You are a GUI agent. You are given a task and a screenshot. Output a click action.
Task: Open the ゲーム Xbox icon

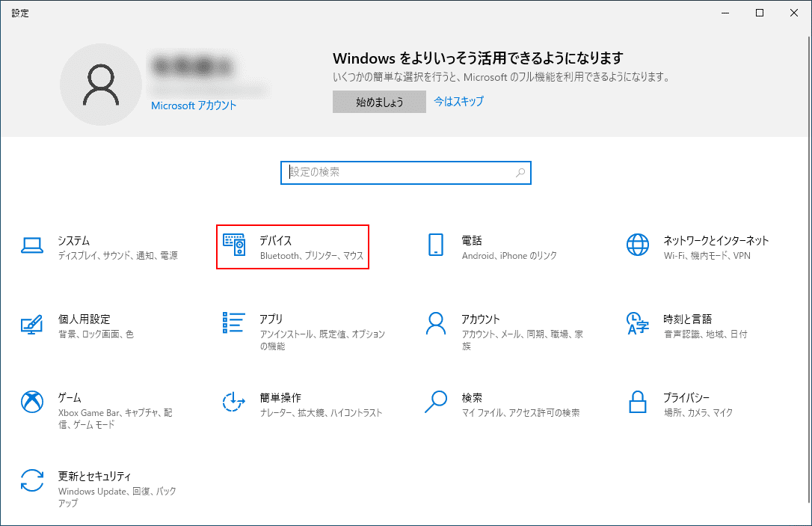(x=32, y=402)
